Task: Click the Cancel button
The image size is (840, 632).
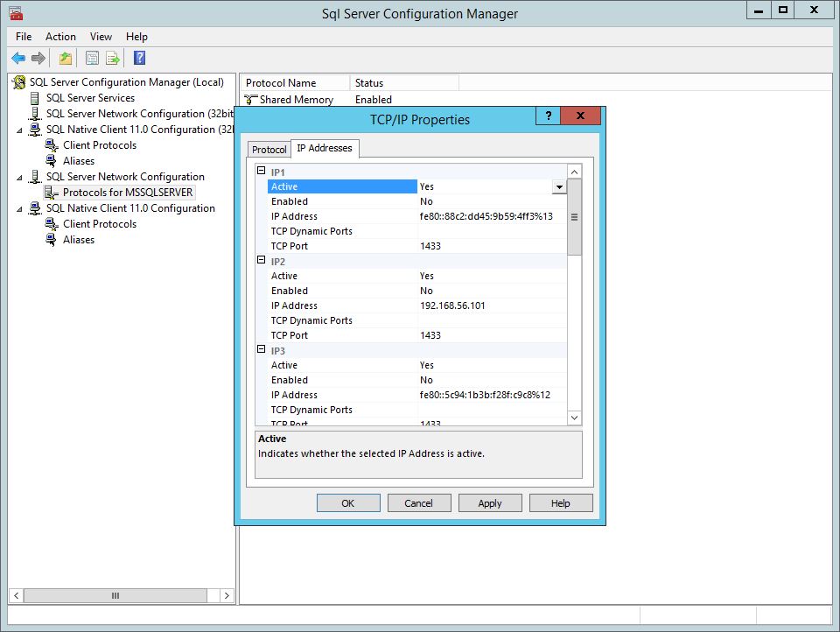Action: point(419,502)
